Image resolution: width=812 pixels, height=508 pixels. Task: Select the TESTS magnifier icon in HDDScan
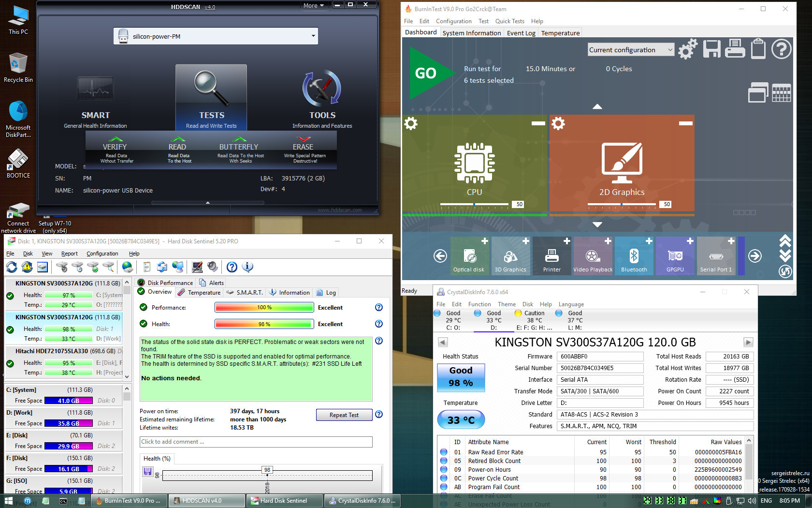211,88
